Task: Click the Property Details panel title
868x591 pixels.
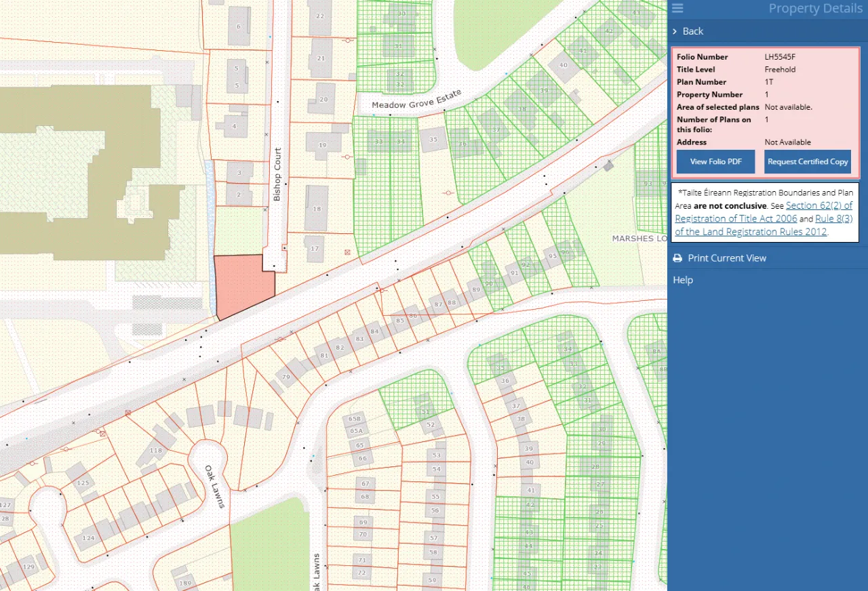Action: (814, 9)
